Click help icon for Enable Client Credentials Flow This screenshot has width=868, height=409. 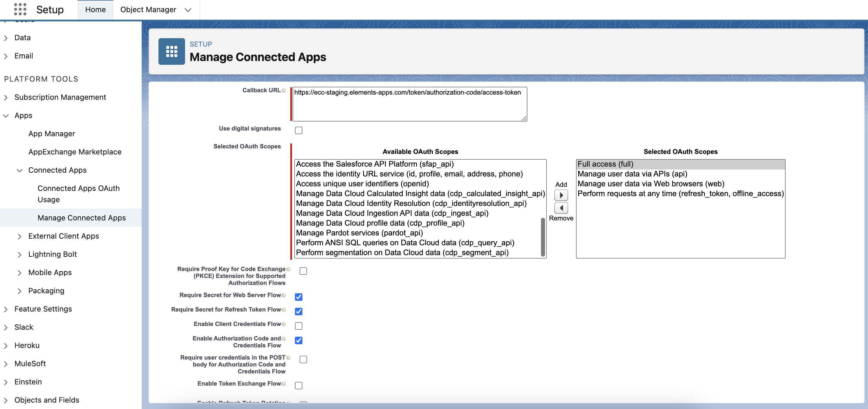click(x=284, y=324)
